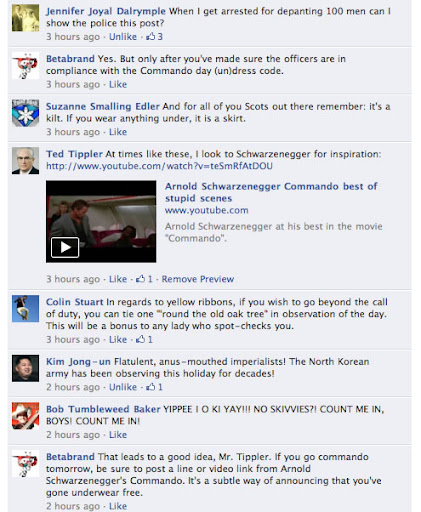
Task: Like Bob Tumbleweed Baker's comment
Action: click(118, 435)
